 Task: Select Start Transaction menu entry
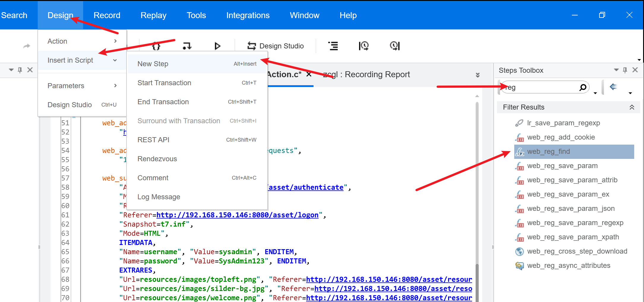tap(197, 83)
